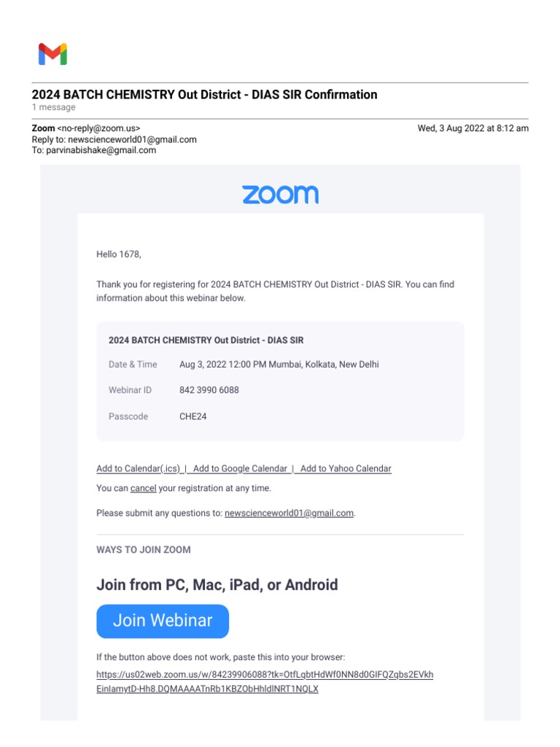Click the email timestamp Wed, 3 Aug 2022
This screenshot has width=560, height=747.
(x=472, y=128)
